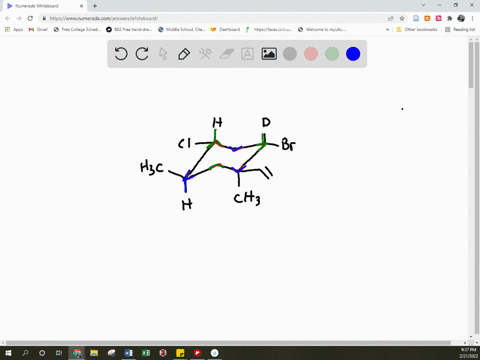Viewport: 480px width, 360px height.
Task: Redo the whiteboard stroke
Action: point(142,54)
